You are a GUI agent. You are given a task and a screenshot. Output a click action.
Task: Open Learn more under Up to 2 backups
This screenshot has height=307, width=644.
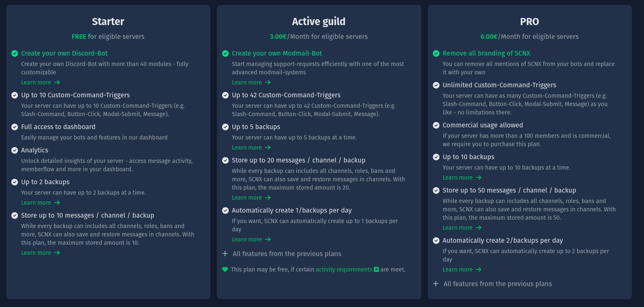pyautogui.click(x=41, y=203)
